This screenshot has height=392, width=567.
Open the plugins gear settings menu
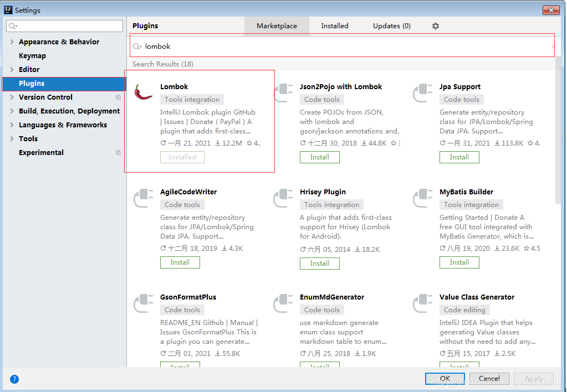point(436,26)
